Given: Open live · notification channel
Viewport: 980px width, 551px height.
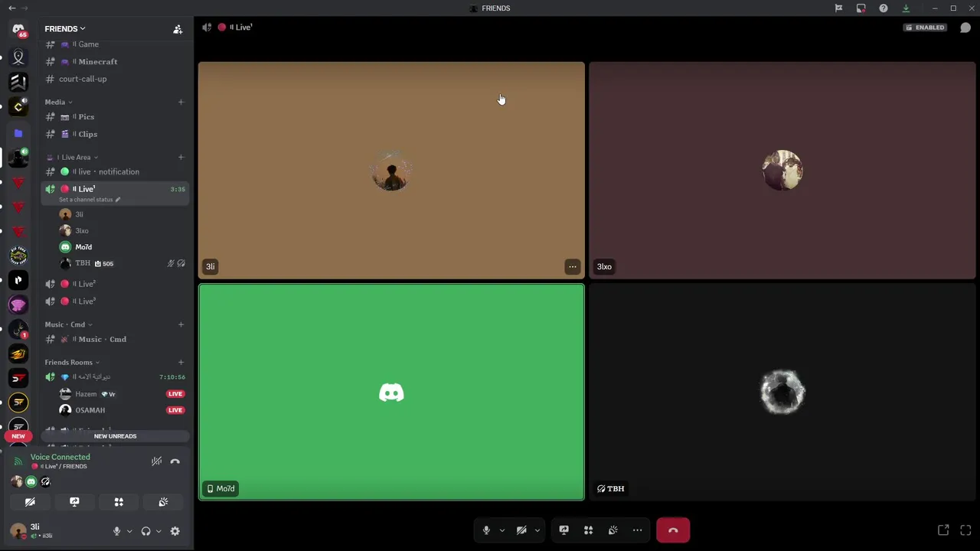Looking at the screenshot, I should [115, 171].
